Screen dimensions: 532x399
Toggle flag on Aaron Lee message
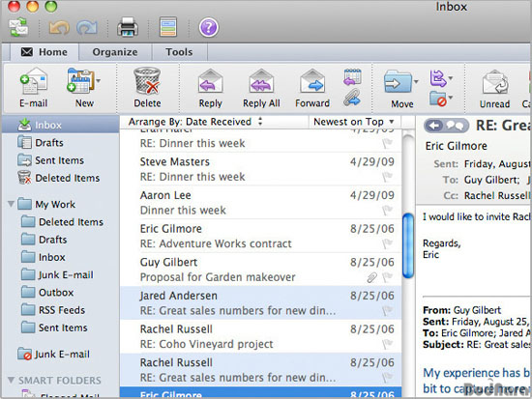coord(387,211)
